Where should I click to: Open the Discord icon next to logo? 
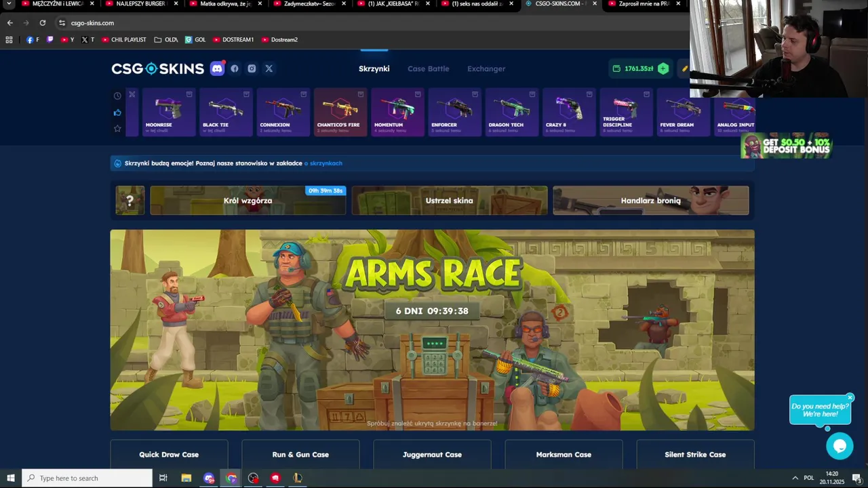pos(217,68)
